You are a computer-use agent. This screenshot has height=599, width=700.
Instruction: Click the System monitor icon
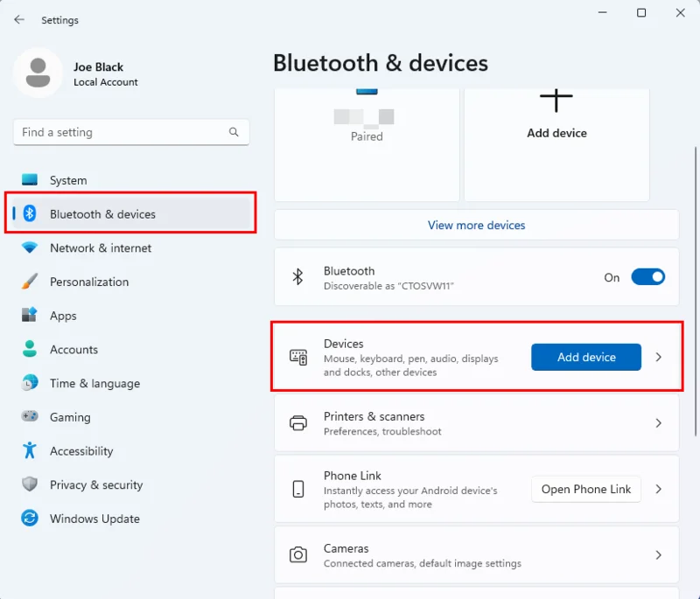coord(30,180)
